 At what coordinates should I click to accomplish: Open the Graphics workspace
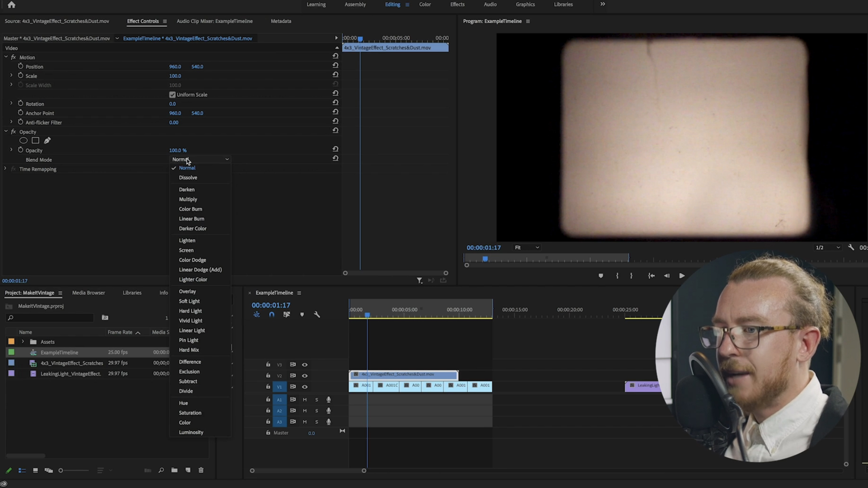pos(525,5)
